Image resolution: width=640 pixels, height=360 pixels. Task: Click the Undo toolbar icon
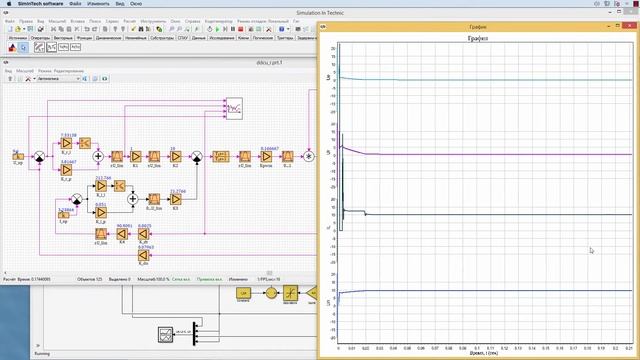(x=87, y=29)
